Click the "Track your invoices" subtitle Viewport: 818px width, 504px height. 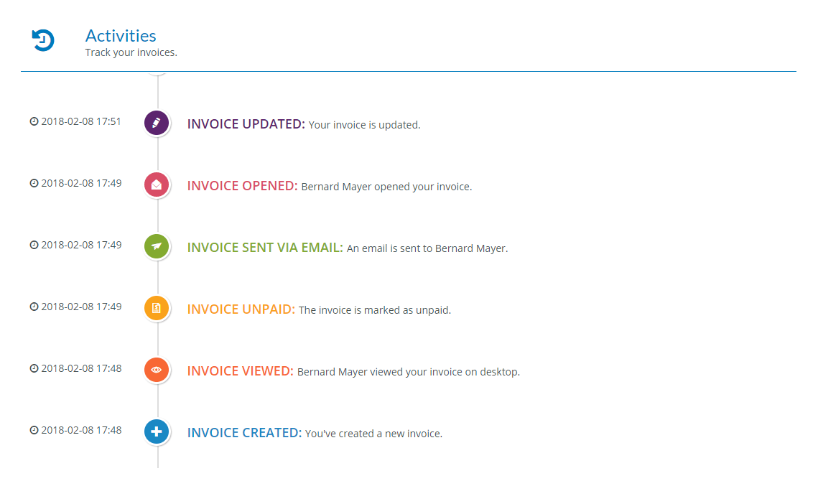(x=131, y=52)
